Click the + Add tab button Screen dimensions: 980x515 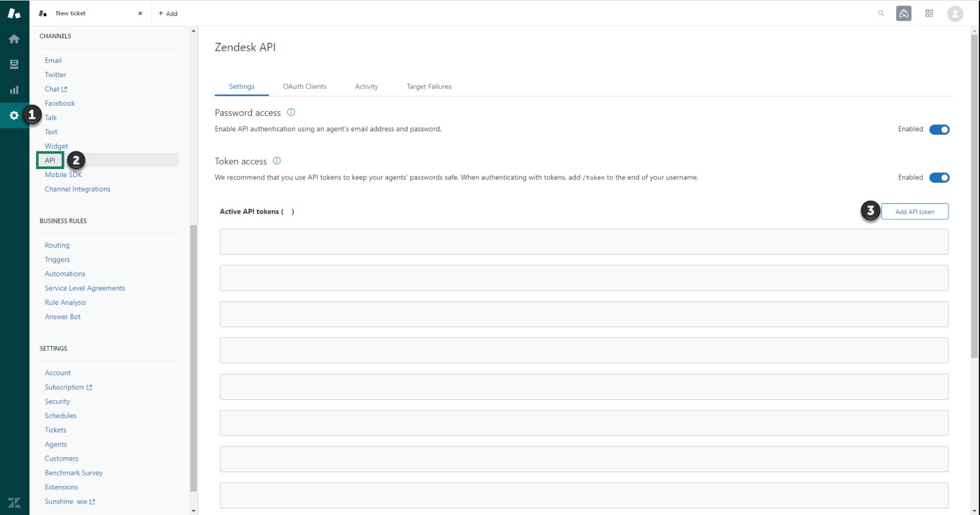tap(168, 14)
